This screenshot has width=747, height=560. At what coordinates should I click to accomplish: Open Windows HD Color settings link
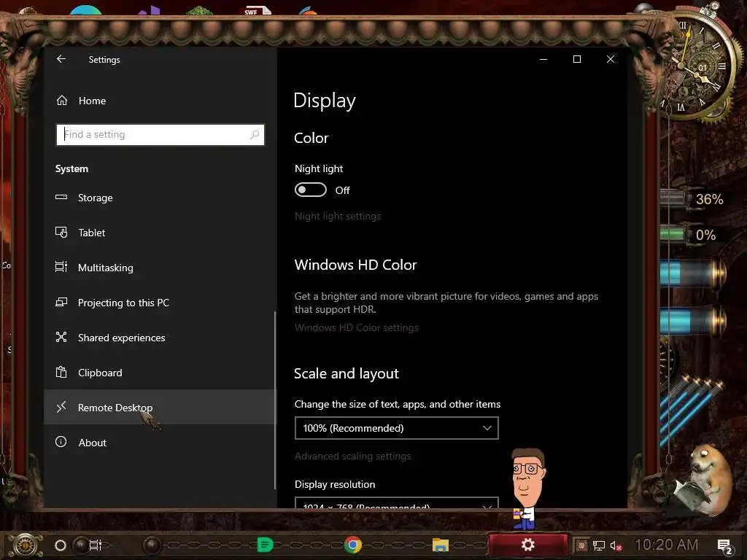point(356,327)
